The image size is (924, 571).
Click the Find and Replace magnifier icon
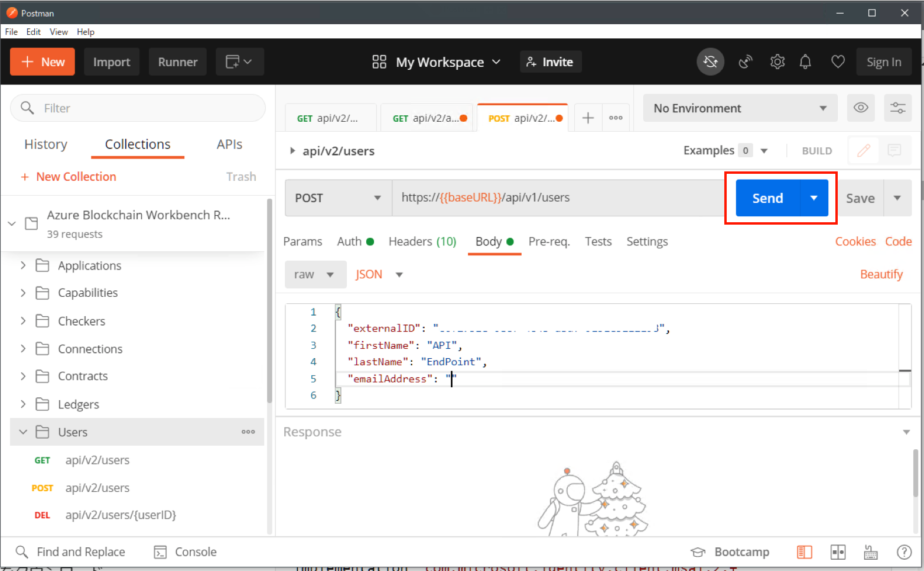coord(22,551)
